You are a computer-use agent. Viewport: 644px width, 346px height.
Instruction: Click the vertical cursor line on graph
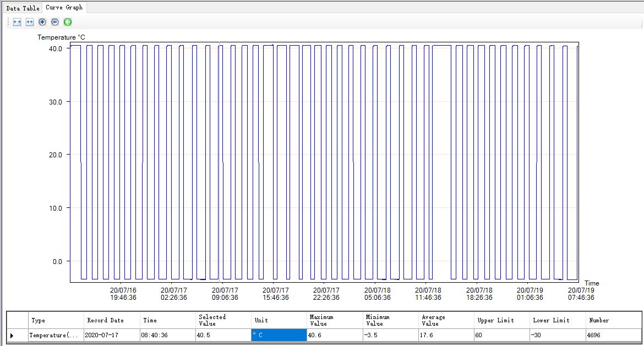pos(219,162)
